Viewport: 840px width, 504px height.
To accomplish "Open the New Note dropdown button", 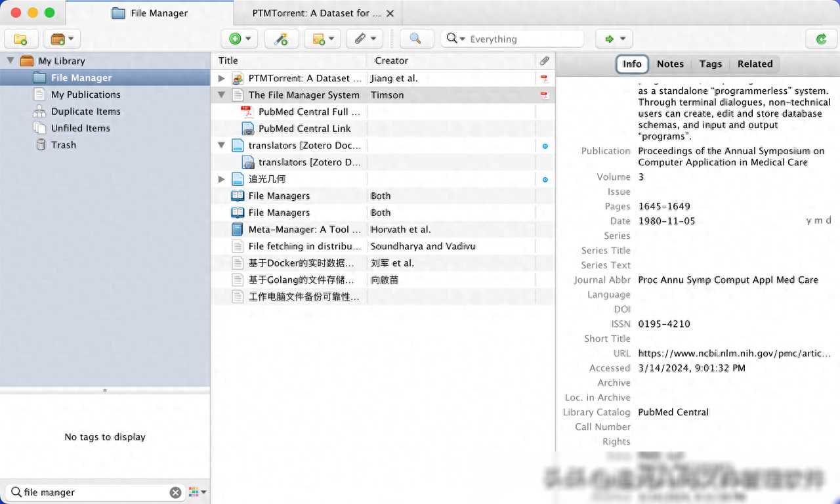I will coord(323,39).
